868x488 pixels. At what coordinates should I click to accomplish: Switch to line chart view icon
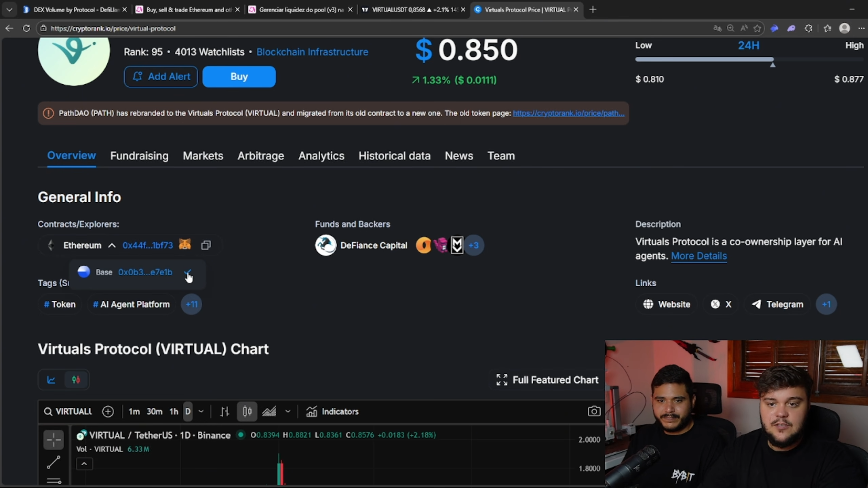51,380
